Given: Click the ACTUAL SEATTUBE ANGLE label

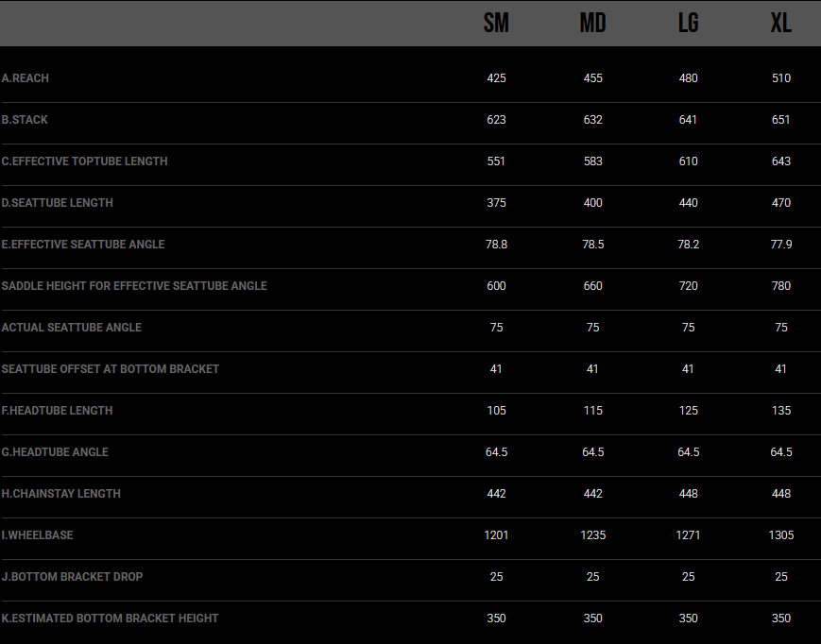Looking at the screenshot, I should coord(72,328).
